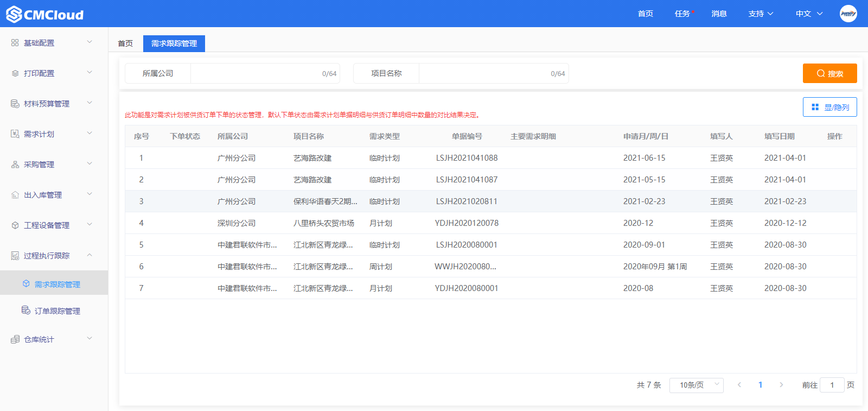This screenshot has height=411, width=868.
Task: Click the cell WWJH2020080...
Action: 465,267
